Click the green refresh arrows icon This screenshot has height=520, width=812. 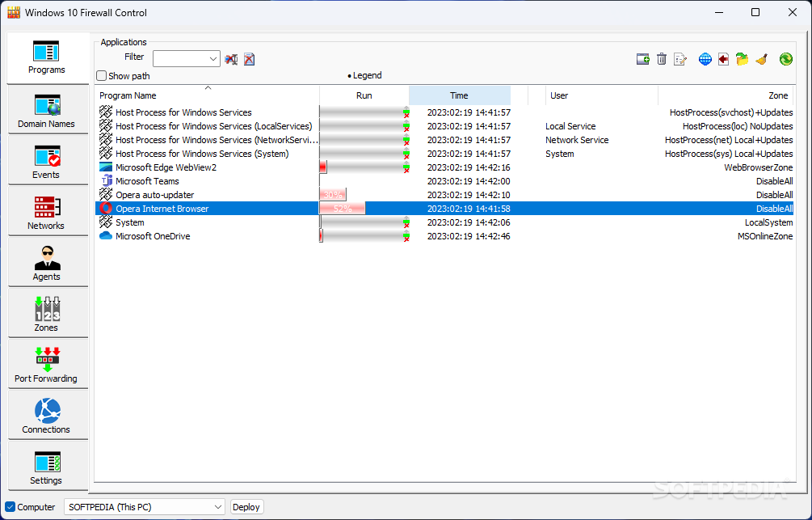click(x=785, y=59)
